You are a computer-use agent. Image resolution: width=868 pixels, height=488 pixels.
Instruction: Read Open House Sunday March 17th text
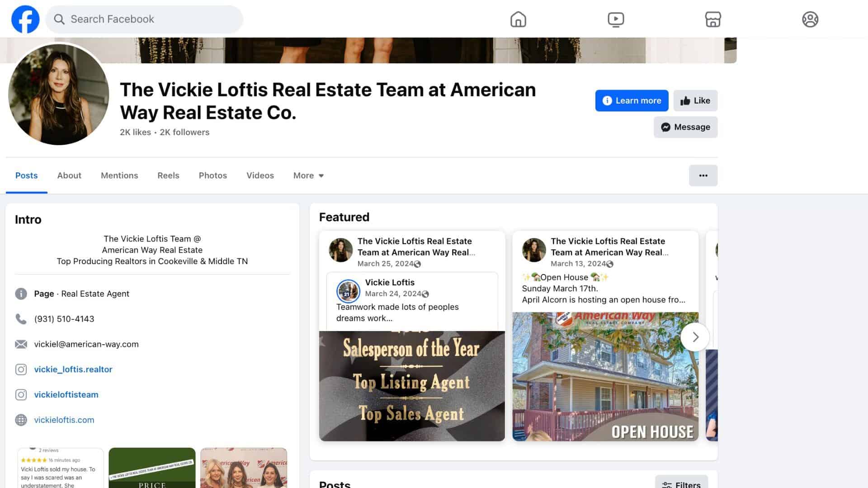604,288
